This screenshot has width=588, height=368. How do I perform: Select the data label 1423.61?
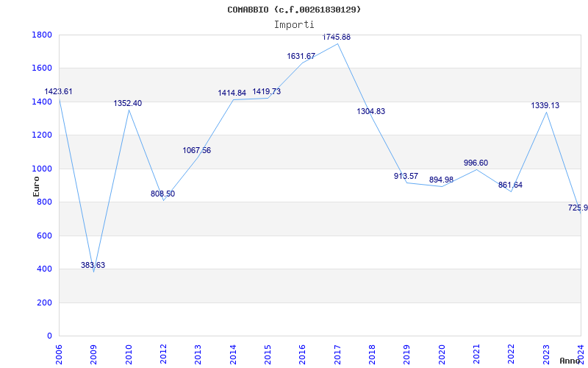tap(58, 91)
